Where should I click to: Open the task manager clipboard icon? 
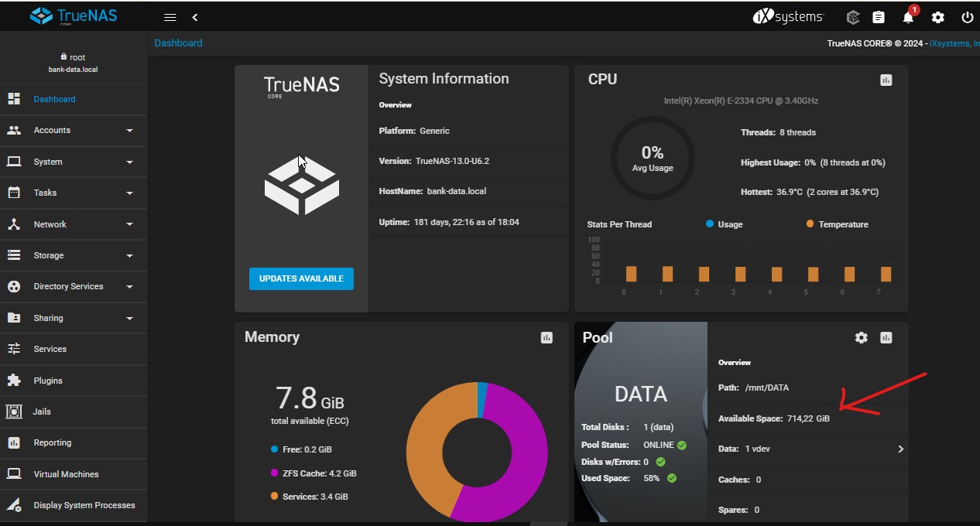coord(878,17)
